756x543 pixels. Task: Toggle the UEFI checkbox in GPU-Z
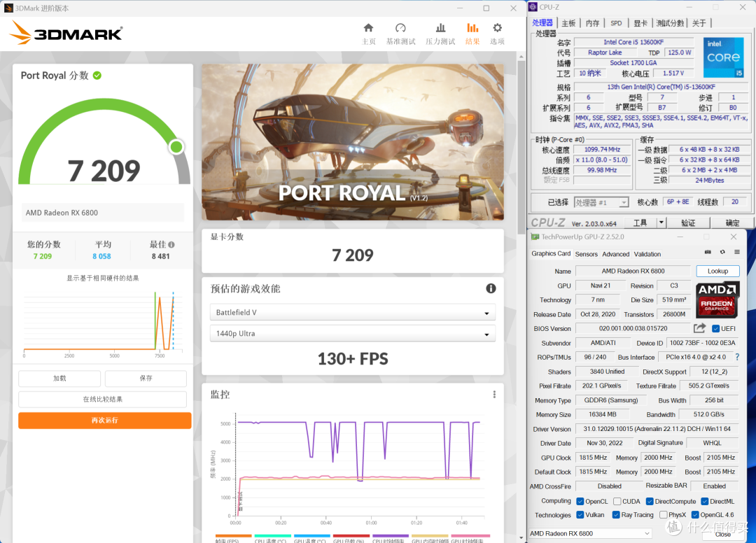pos(715,329)
